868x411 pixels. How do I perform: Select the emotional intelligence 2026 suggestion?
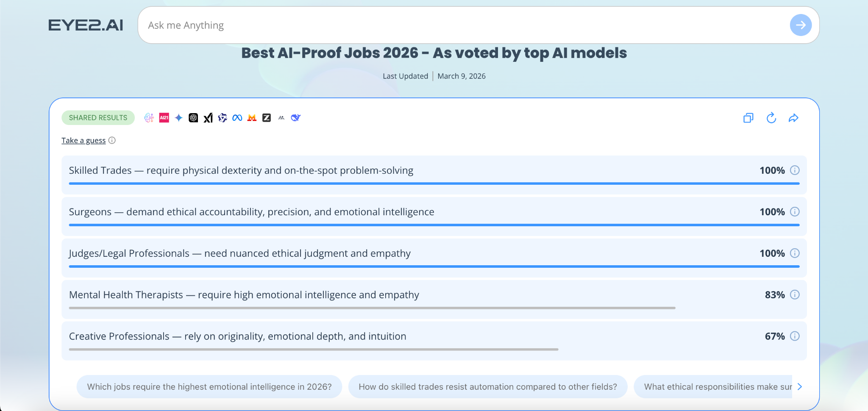(x=209, y=386)
